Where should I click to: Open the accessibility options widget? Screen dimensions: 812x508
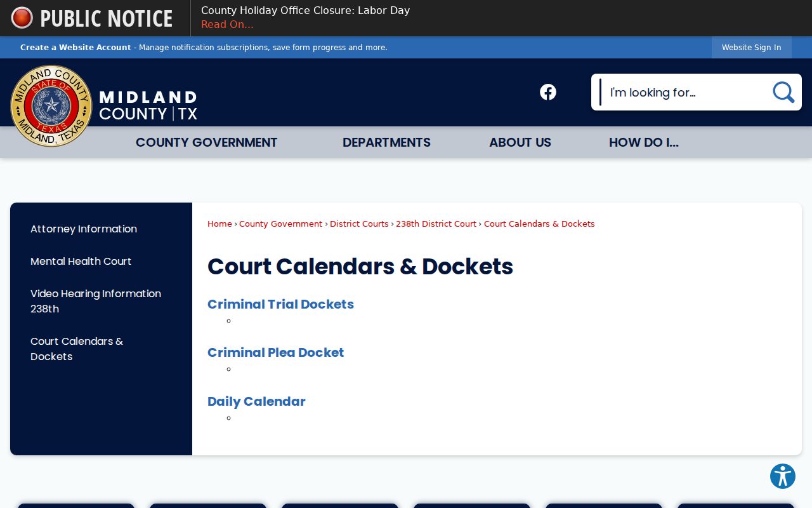[x=783, y=476]
